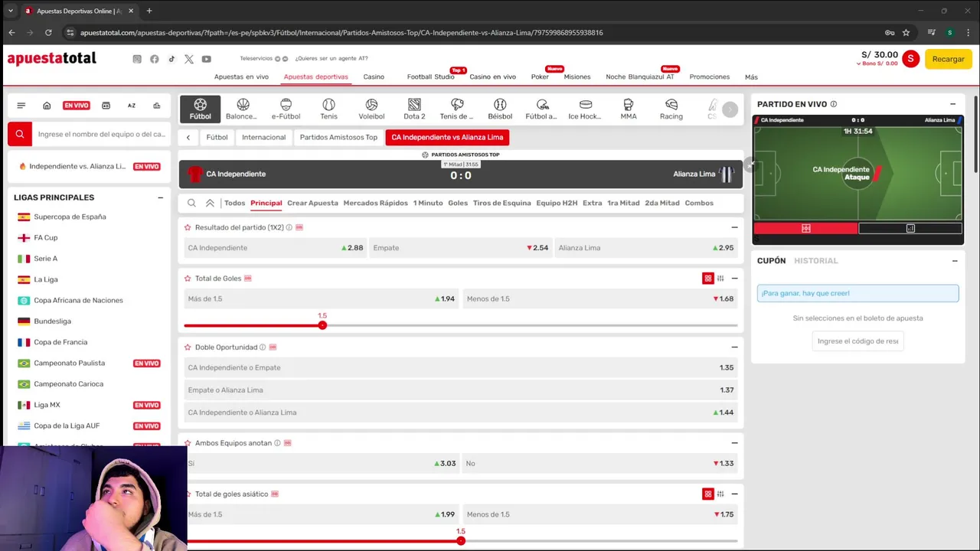Viewport: 980px width, 551px height.
Task: Open the sidebar hamburger menu icon
Action: click(x=21, y=106)
